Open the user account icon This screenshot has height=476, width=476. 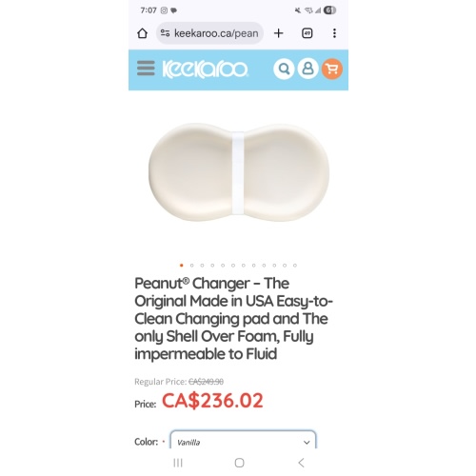(307, 69)
